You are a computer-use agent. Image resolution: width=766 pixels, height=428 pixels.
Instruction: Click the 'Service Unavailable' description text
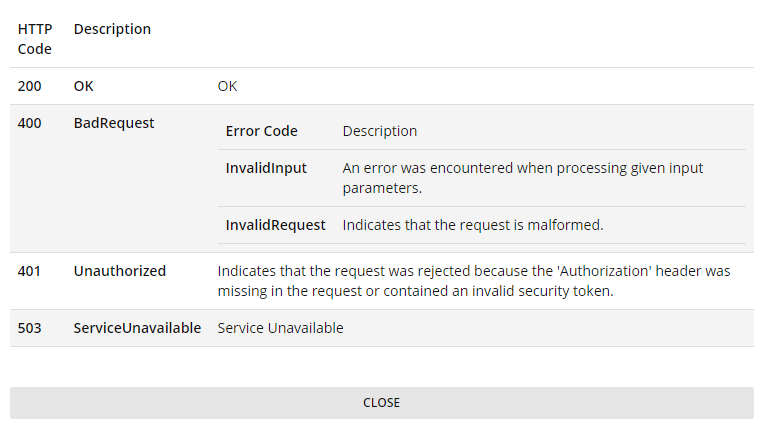click(281, 328)
